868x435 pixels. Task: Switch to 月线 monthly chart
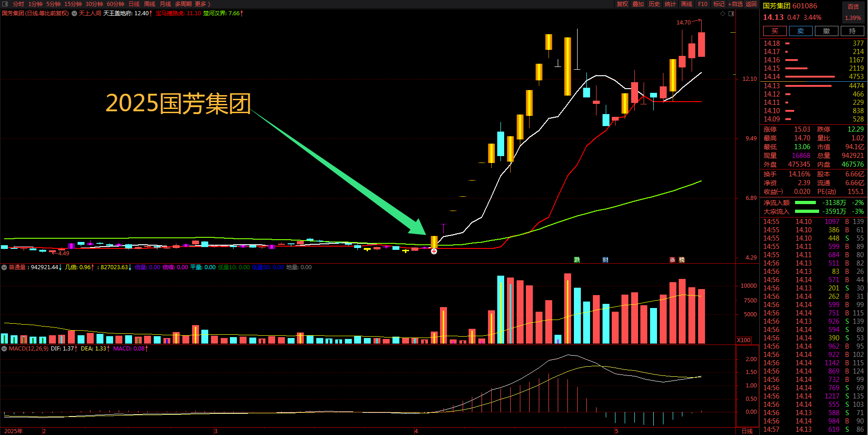[165, 4]
